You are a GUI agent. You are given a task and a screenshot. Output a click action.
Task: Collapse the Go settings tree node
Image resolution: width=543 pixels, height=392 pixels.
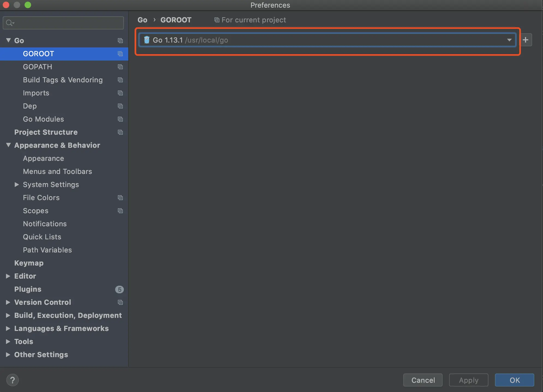[x=8, y=40]
